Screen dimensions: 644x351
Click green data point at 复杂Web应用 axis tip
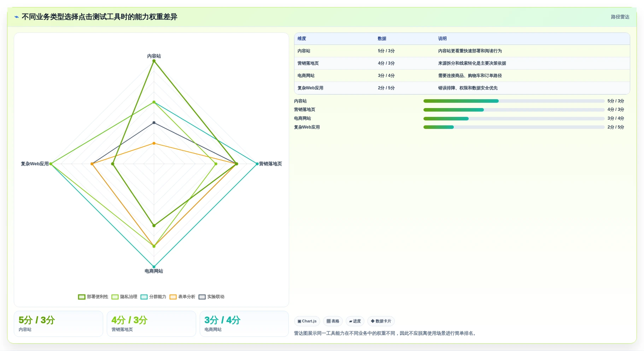click(51, 164)
